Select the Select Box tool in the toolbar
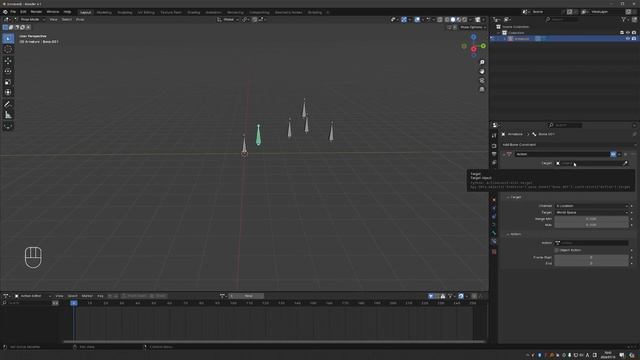This screenshot has height=360, width=640. [x=8, y=38]
